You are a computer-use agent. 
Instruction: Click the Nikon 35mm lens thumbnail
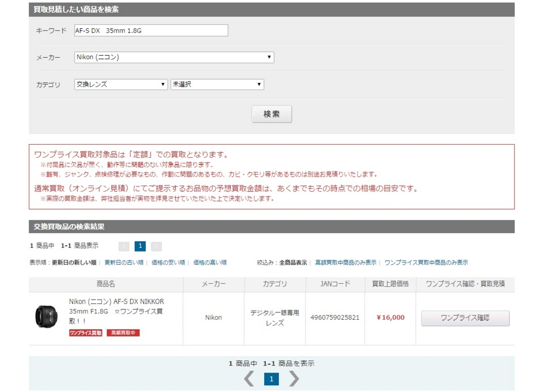point(47,317)
